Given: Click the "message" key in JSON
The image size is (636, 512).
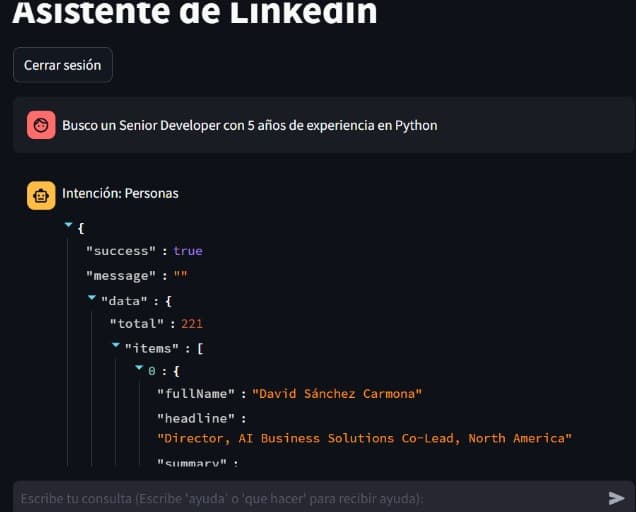Looking at the screenshot, I should point(121,276).
